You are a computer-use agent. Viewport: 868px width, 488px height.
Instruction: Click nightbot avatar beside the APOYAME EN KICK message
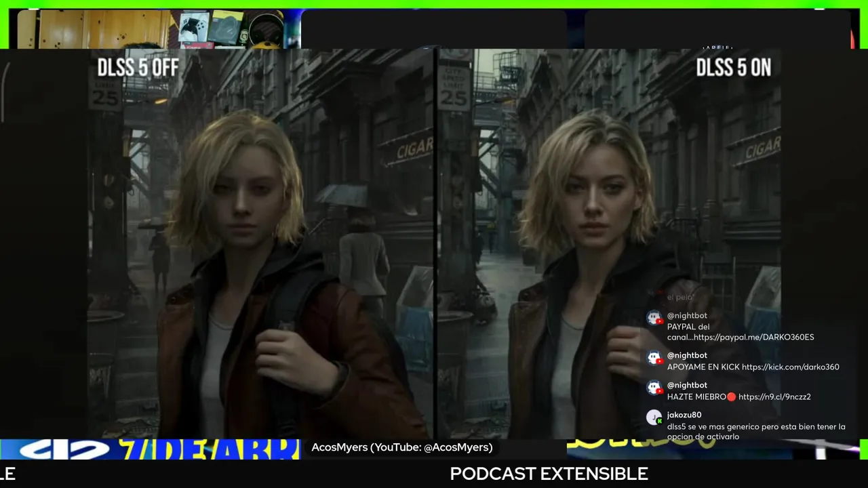pos(654,357)
